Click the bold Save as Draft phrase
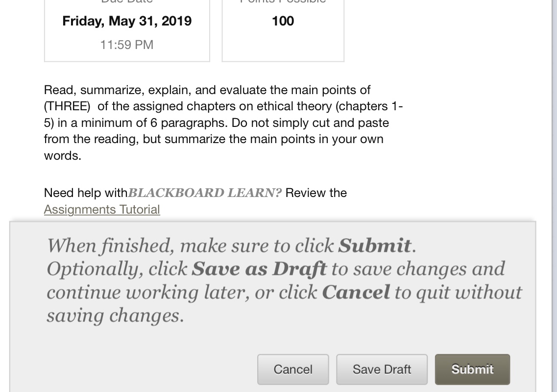This screenshot has height=392, width=557. click(259, 269)
